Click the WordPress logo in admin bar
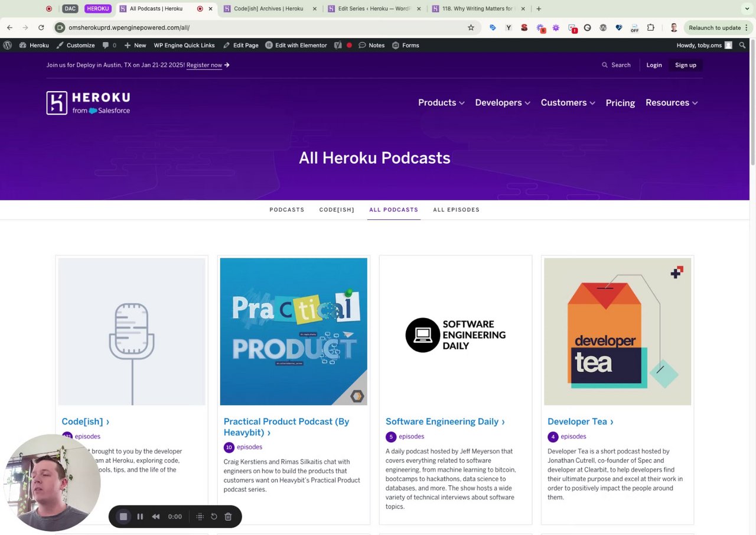Viewport: 756px width, 535px height. pyautogui.click(x=8, y=46)
